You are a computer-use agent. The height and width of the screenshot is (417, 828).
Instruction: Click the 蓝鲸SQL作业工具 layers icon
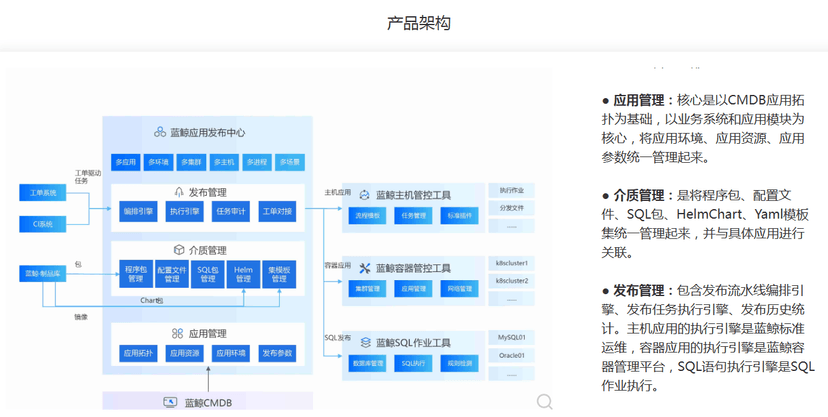pyautogui.click(x=365, y=343)
